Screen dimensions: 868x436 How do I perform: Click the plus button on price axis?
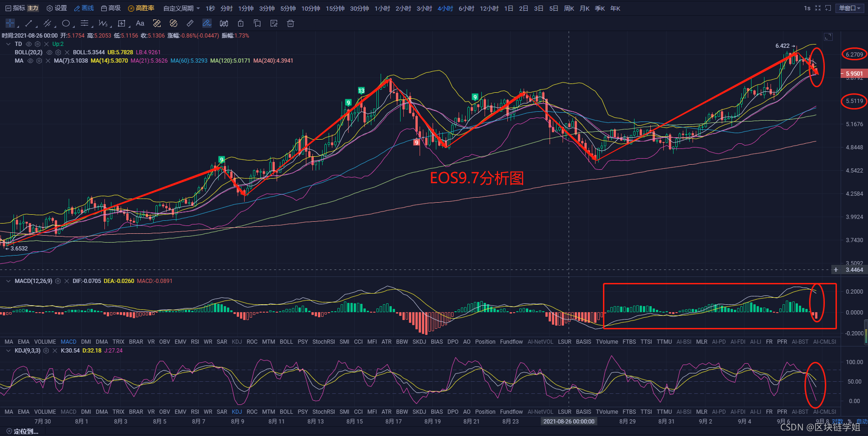(x=836, y=269)
